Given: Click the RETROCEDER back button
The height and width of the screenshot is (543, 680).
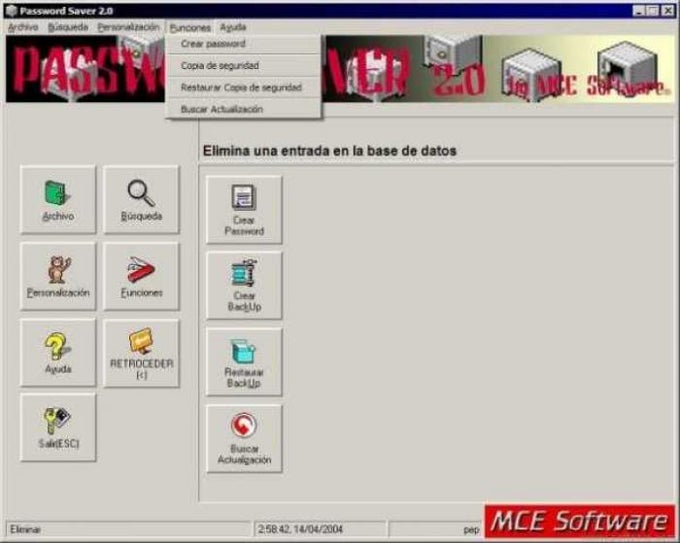Looking at the screenshot, I should pyautogui.click(x=141, y=353).
